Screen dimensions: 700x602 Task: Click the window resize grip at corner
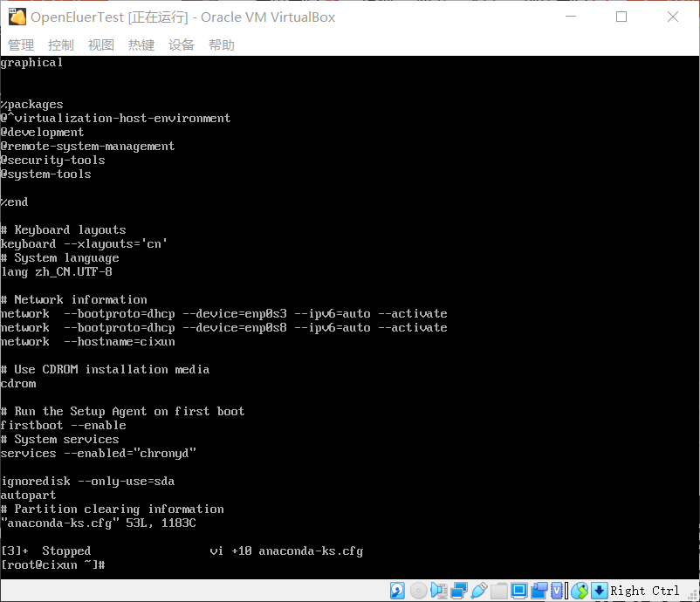point(694,596)
